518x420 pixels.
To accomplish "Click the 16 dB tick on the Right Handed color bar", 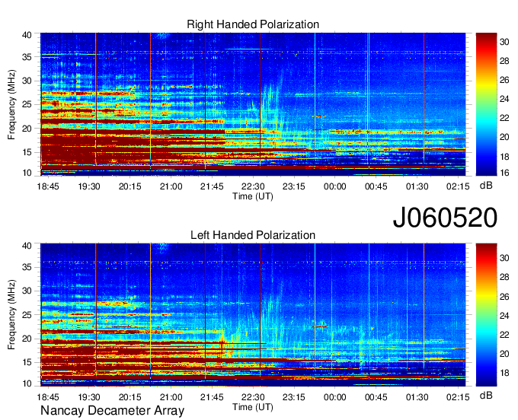I will click(504, 172).
